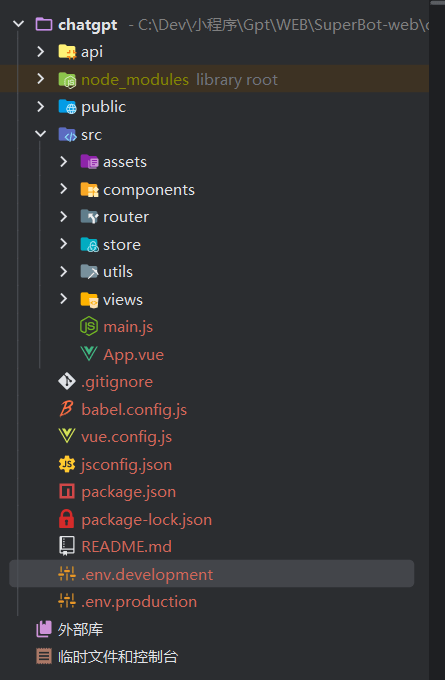Click the npm icon beside package.json
The height and width of the screenshot is (680, 445).
coord(67,492)
